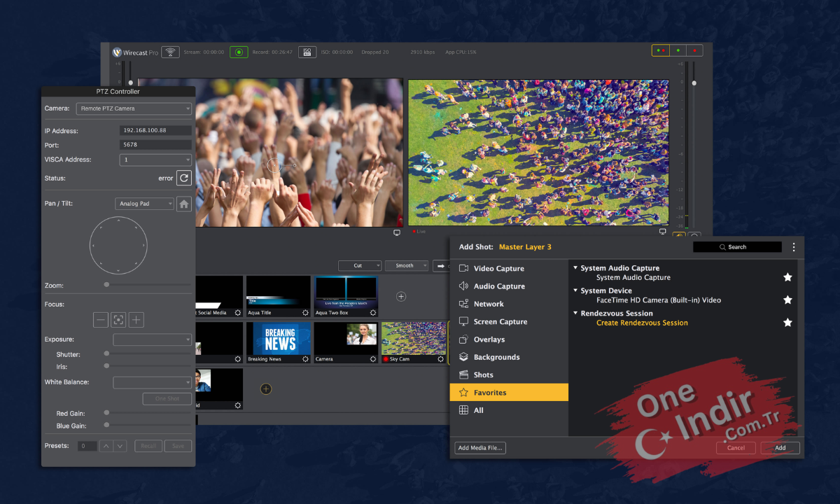Click the plus icon after Aqua Two Box
This screenshot has height=504, width=840.
401,297
